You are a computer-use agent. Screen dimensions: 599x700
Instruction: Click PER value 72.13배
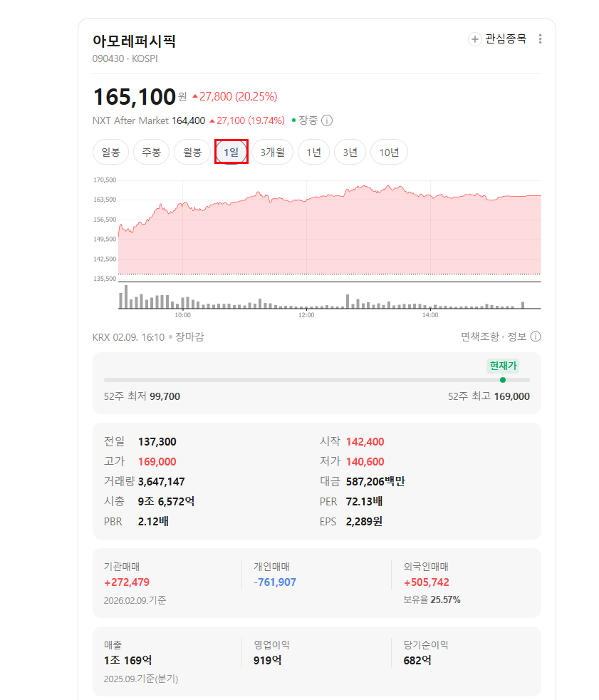(364, 501)
